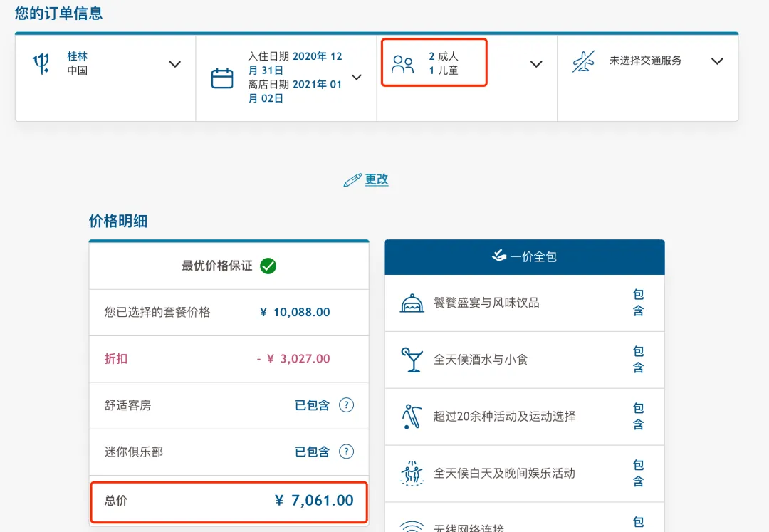Click the cocktail glass drinks icon
The height and width of the screenshot is (532, 769).
(412, 360)
